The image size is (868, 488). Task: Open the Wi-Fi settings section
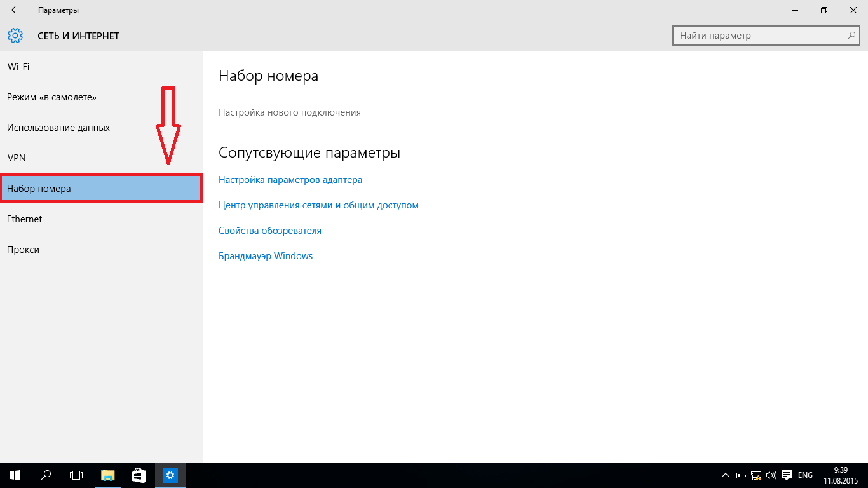[x=102, y=67]
